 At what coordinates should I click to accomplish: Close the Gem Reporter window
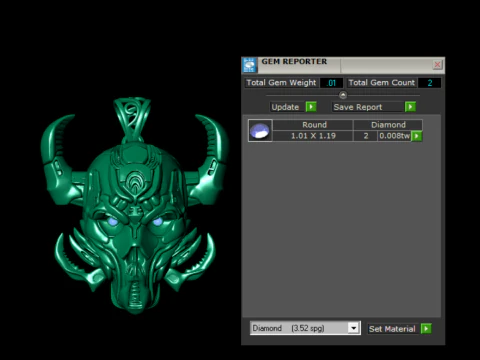(438, 64)
